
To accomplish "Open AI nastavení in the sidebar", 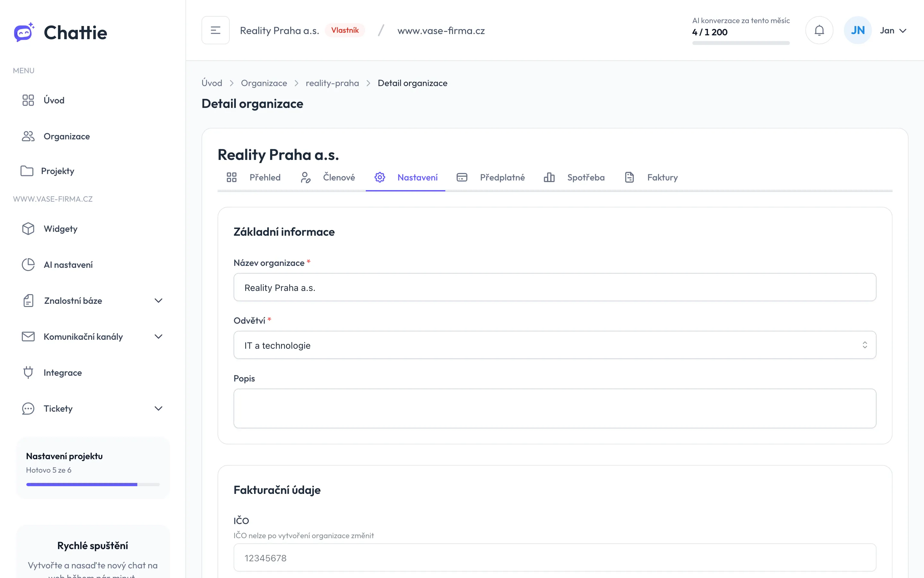I will click(x=93, y=265).
